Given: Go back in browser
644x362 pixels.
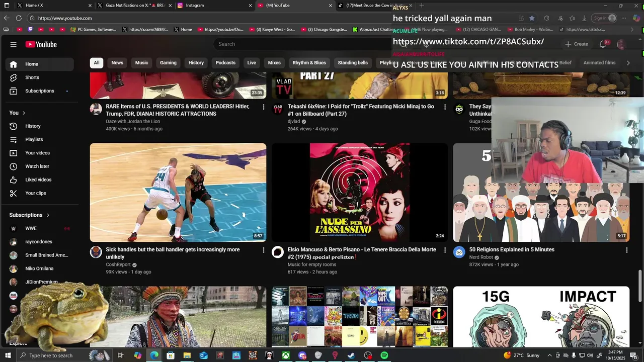Looking at the screenshot, I should point(7,18).
